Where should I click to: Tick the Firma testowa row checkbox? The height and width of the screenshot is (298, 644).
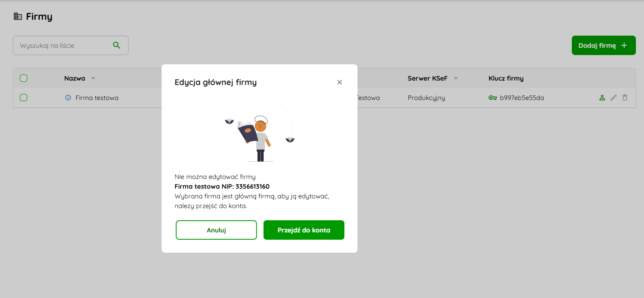tap(24, 98)
